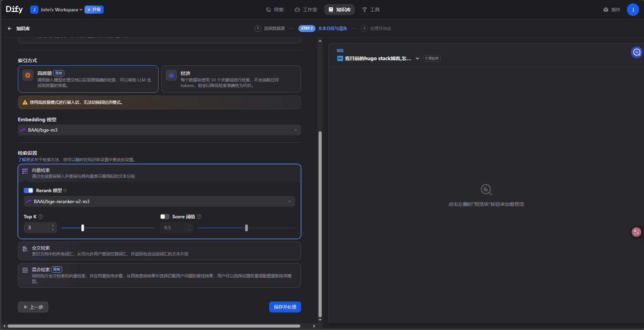This screenshot has height=330, width=644.
Task: Open the Embedding 模型 dropdown
Action: [x=159, y=130]
